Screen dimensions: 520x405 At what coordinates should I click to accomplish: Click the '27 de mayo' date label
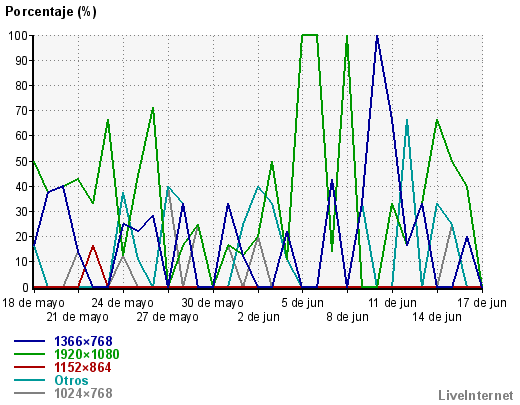coord(167,317)
